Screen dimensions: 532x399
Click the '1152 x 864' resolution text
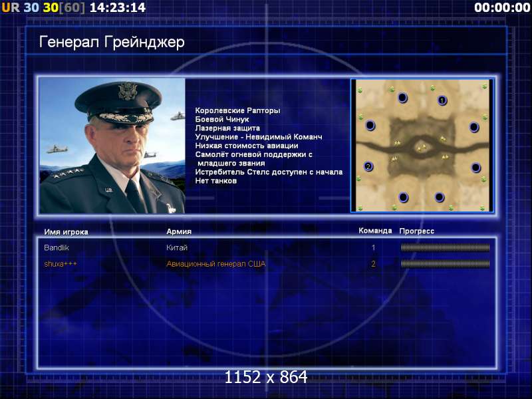click(x=266, y=377)
